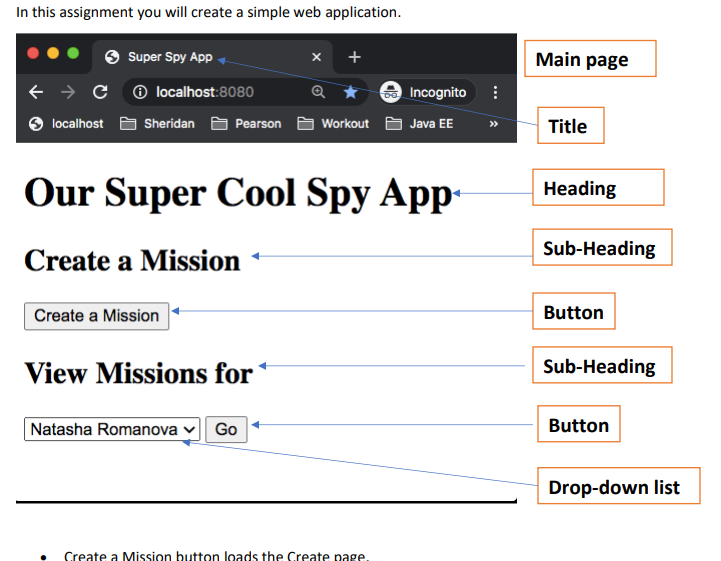The image size is (721, 561).
Task: Open the Java EE bookmarks folder
Action: click(x=419, y=124)
